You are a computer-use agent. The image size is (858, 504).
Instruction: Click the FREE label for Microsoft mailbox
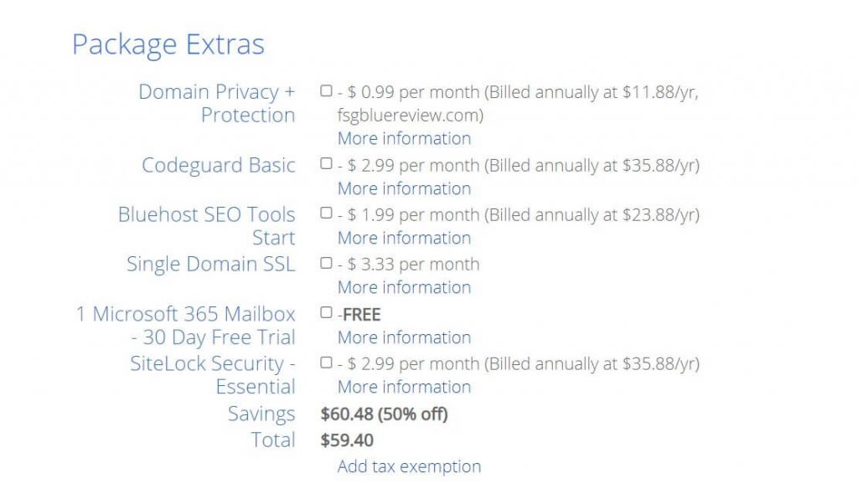point(363,314)
